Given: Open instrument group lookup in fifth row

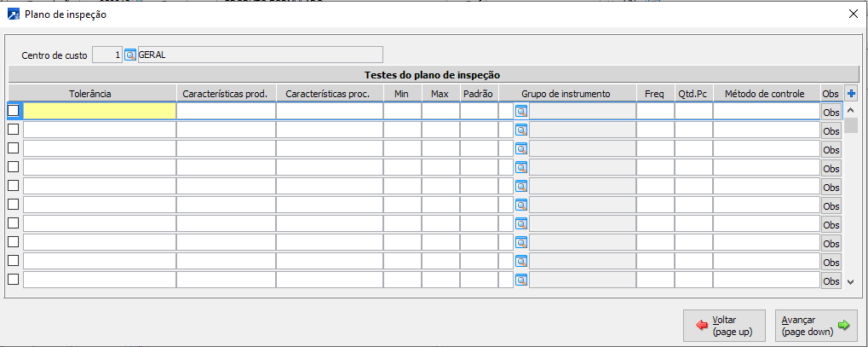Looking at the screenshot, I should (x=521, y=186).
